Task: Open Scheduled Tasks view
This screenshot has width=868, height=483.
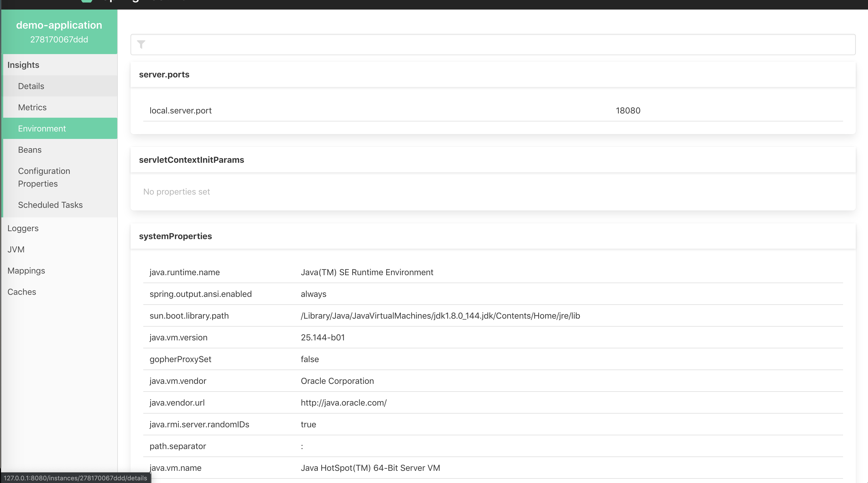Action: 50,205
